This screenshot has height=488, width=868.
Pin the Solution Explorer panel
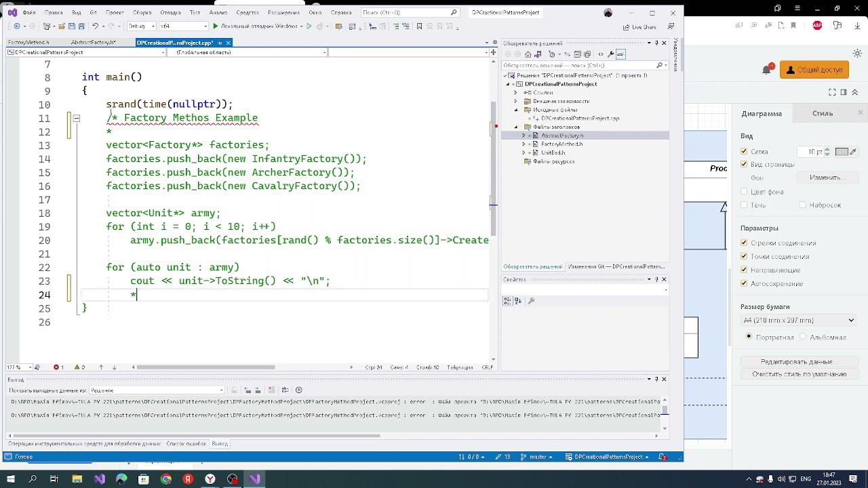click(x=656, y=43)
